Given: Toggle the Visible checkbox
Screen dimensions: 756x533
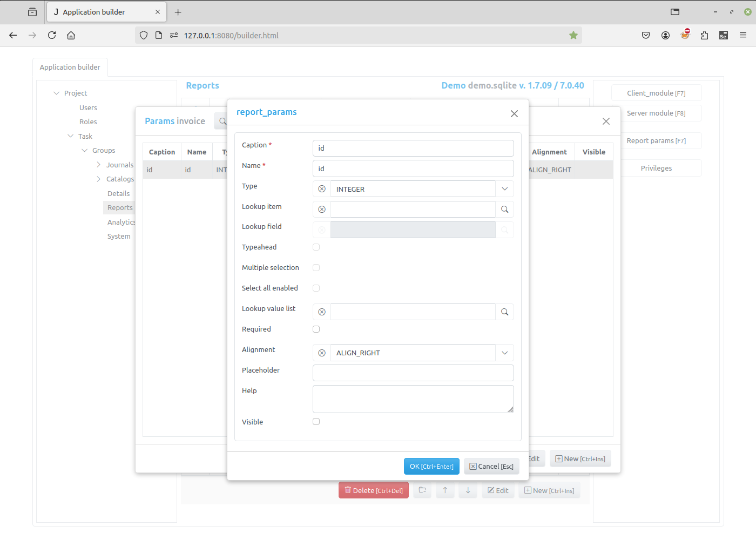Looking at the screenshot, I should [316, 422].
